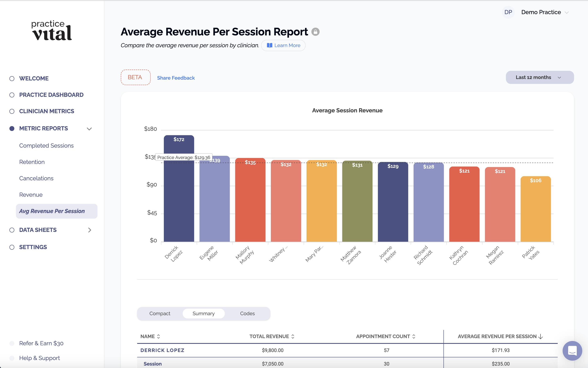The height and width of the screenshot is (368, 588).
Task: Click the filled Metric Reports bullet icon
Action: [x=12, y=129]
